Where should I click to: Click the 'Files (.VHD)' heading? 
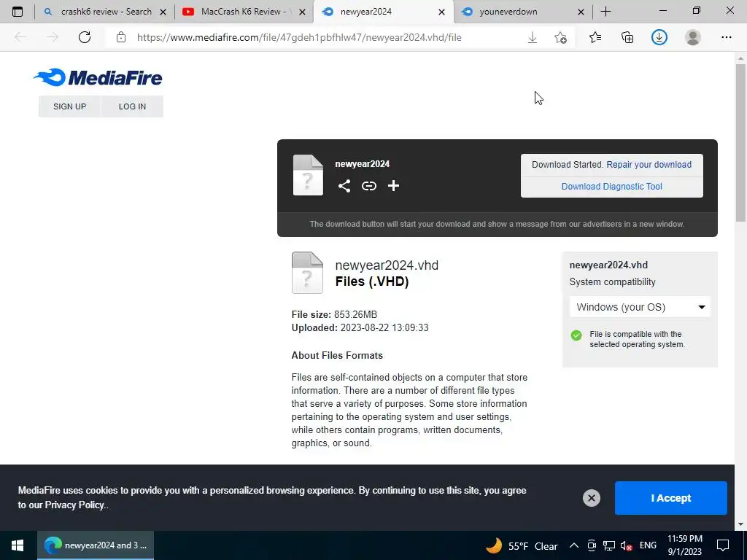click(372, 281)
